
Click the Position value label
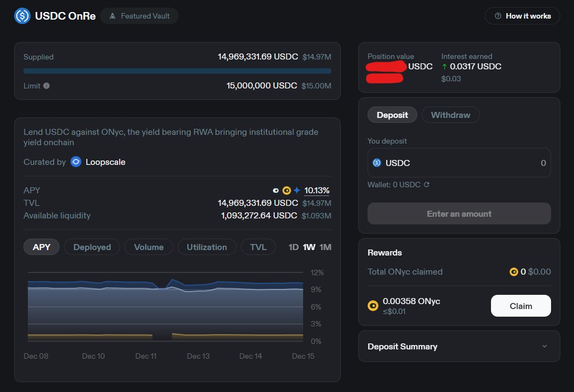[390, 56]
